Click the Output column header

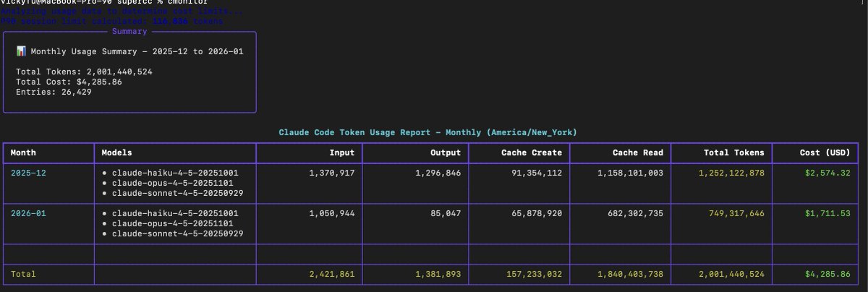click(x=446, y=153)
